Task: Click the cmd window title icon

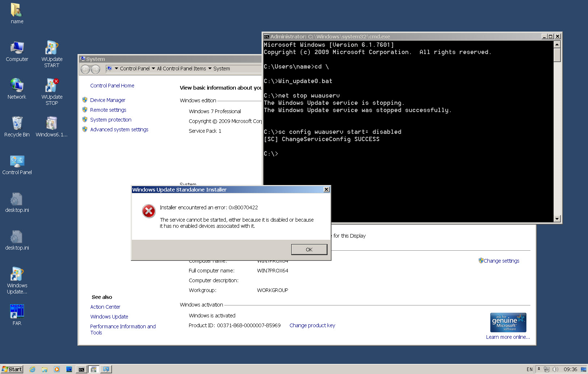Action: coord(267,37)
